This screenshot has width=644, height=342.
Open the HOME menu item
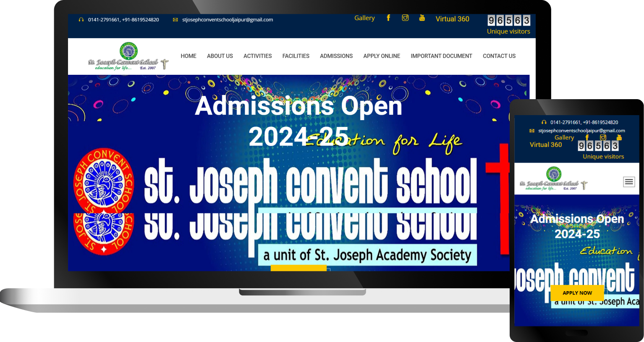click(x=188, y=56)
